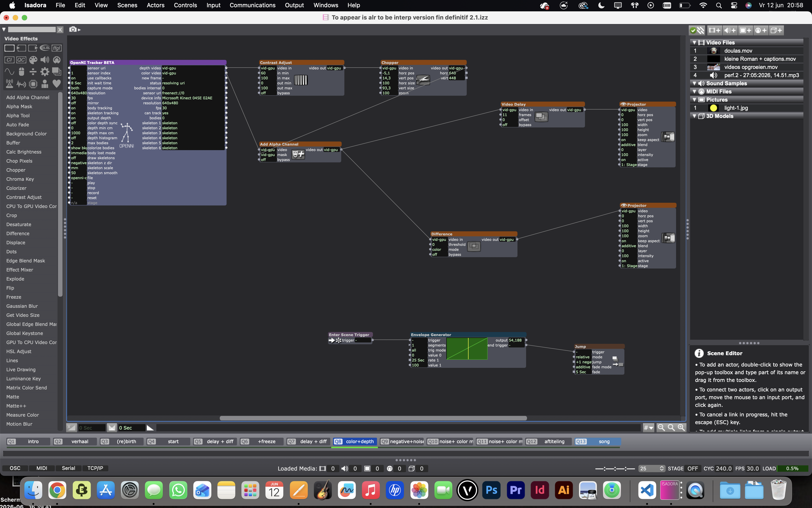Viewport: 812px width, 508px height.
Task: Toggle the top Projector eye visibility icon
Action: (x=623, y=104)
